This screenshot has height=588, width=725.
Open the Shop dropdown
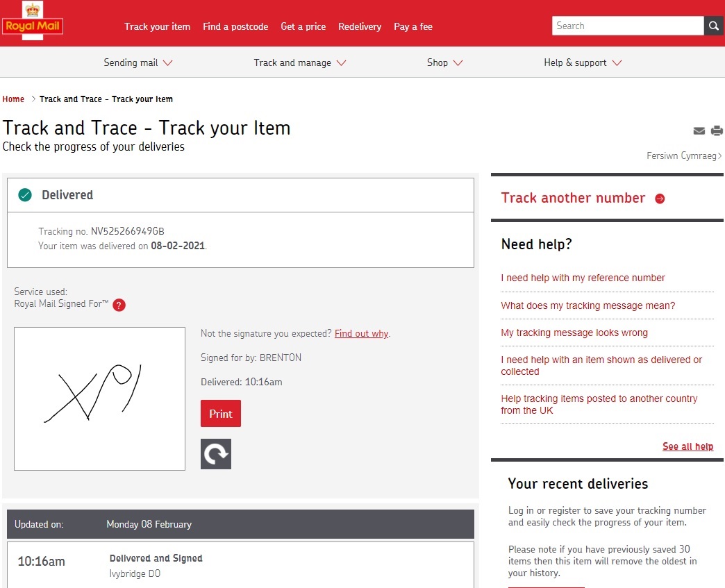[444, 63]
